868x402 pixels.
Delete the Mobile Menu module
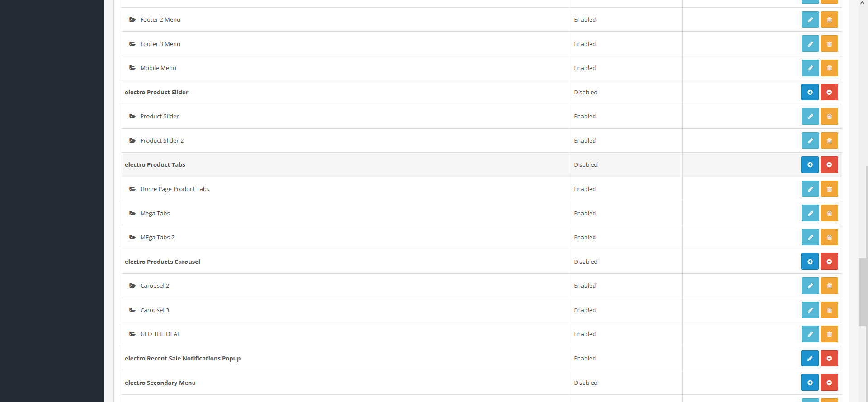pyautogui.click(x=829, y=68)
